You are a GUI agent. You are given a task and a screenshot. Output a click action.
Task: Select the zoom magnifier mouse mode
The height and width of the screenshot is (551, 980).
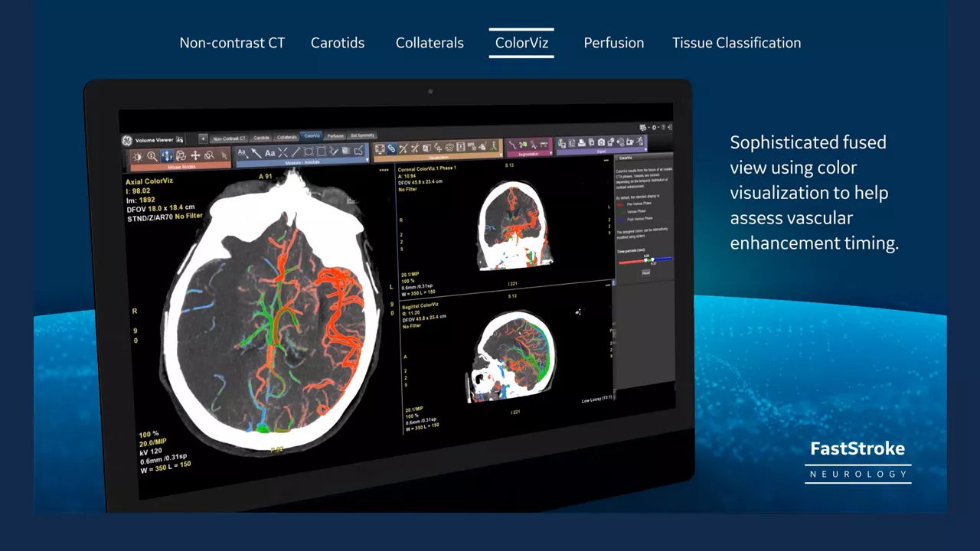152,156
